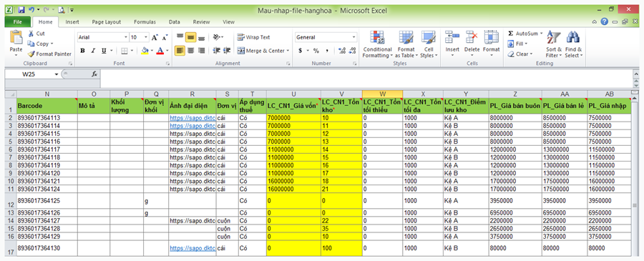Image resolution: width=644 pixels, height=261 pixels.
Task: Switch to the Page Layout tab
Action: (x=107, y=22)
